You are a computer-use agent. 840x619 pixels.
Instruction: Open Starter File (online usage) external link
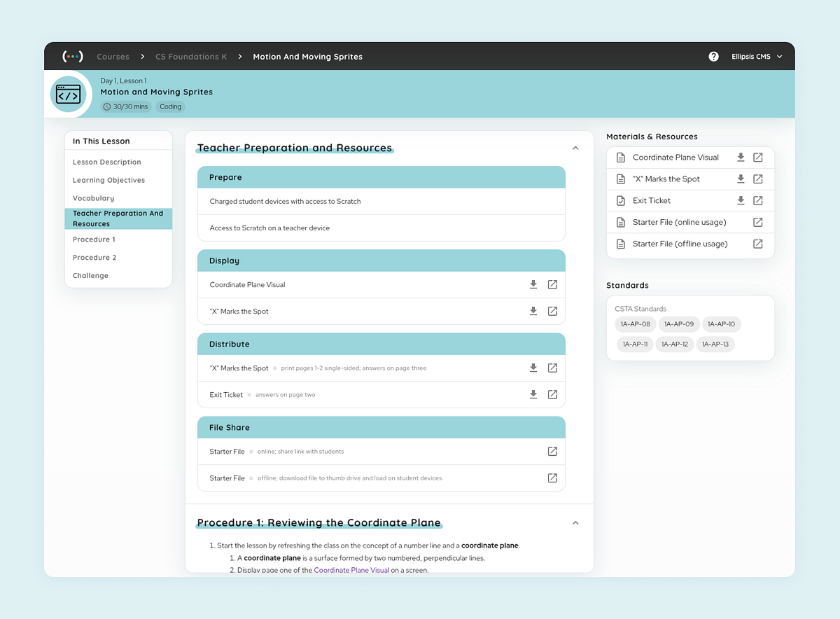click(x=758, y=223)
